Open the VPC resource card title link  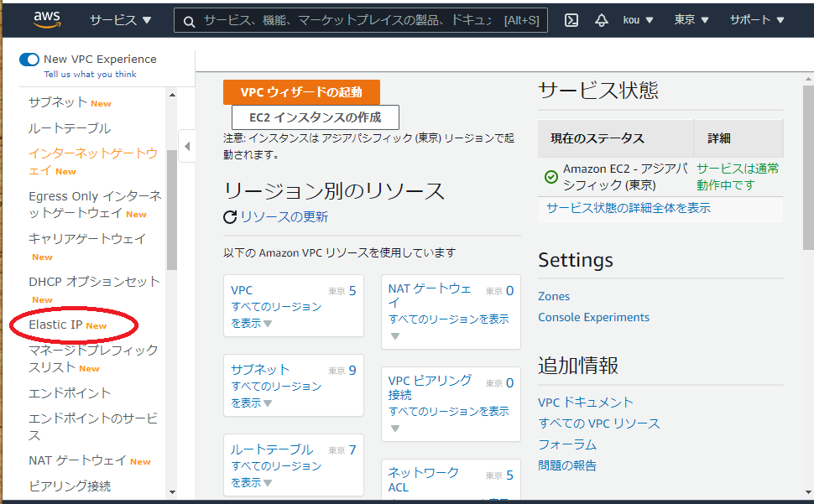click(x=242, y=290)
